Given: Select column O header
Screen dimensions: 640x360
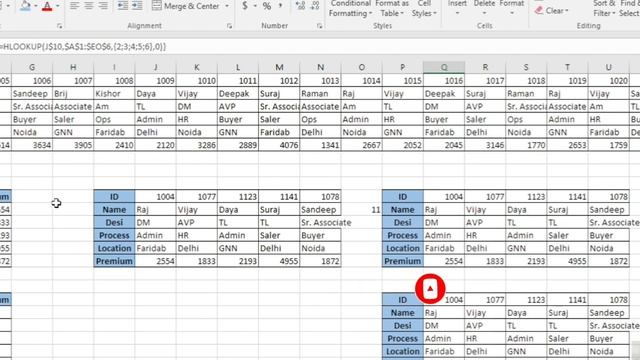Looking at the screenshot, I should (x=362, y=67).
